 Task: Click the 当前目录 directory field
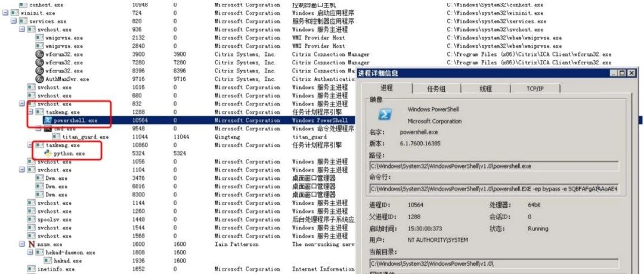(494, 263)
